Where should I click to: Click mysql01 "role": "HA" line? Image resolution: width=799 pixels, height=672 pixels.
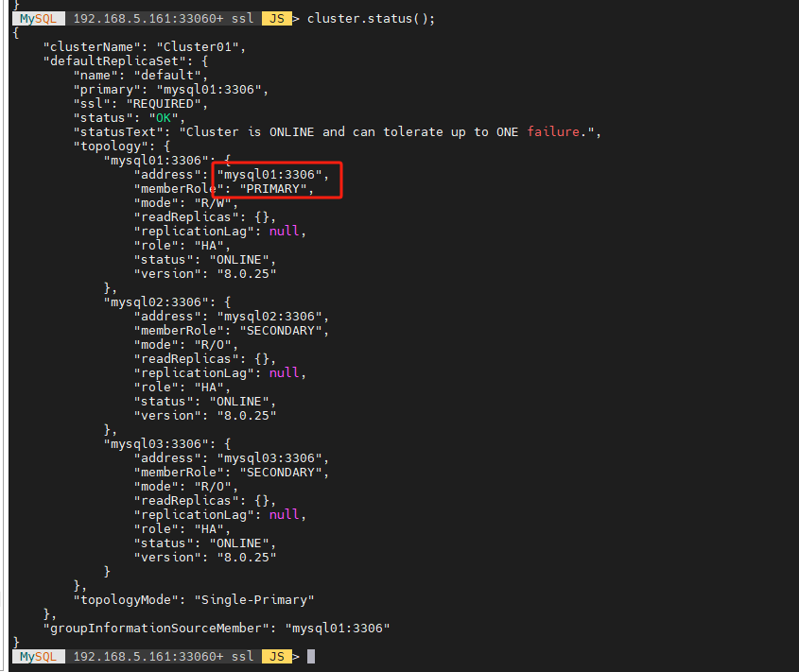pos(182,246)
